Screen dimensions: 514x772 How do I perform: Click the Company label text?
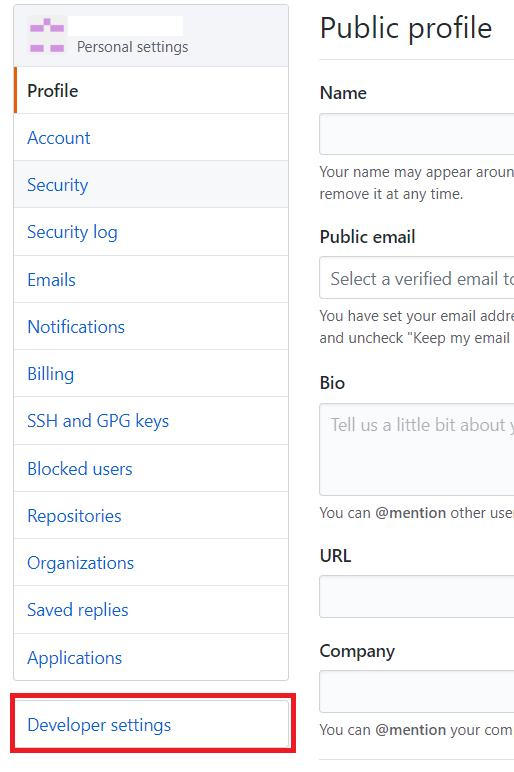(x=357, y=651)
